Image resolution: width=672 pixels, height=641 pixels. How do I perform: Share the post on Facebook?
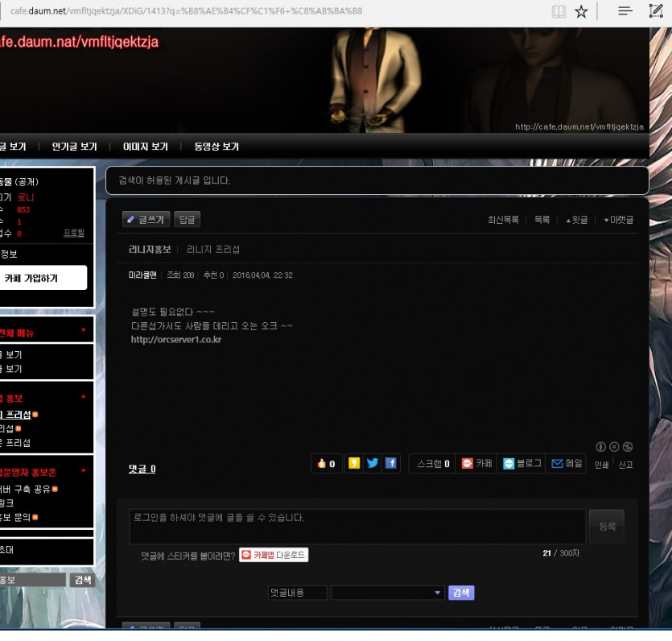click(391, 463)
